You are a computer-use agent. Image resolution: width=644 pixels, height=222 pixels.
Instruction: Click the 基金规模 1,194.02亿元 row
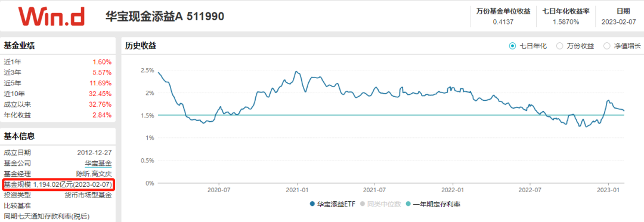pyautogui.click(x=58, y=184)
